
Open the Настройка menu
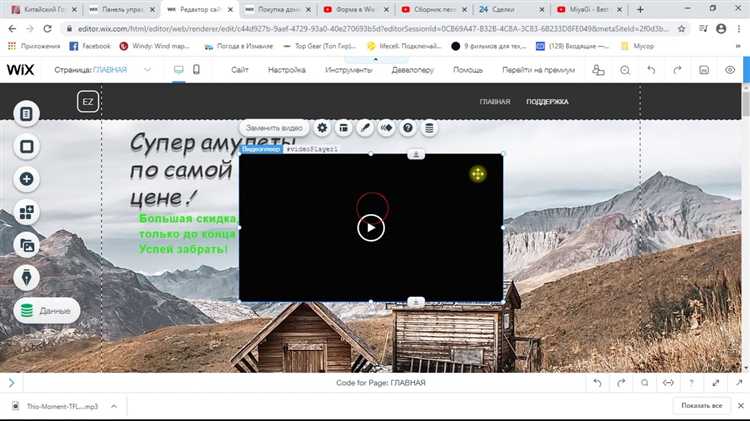[287, 70]
